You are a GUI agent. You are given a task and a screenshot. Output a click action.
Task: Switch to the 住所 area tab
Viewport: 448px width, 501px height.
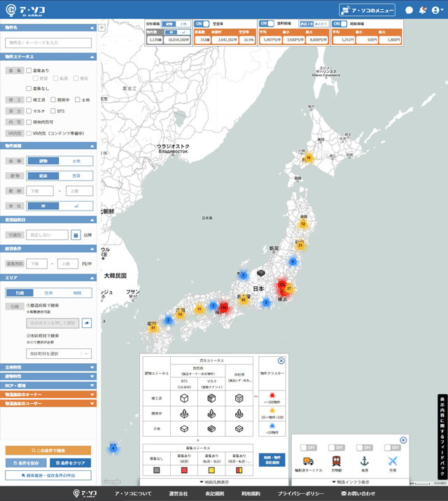(48, 292)
